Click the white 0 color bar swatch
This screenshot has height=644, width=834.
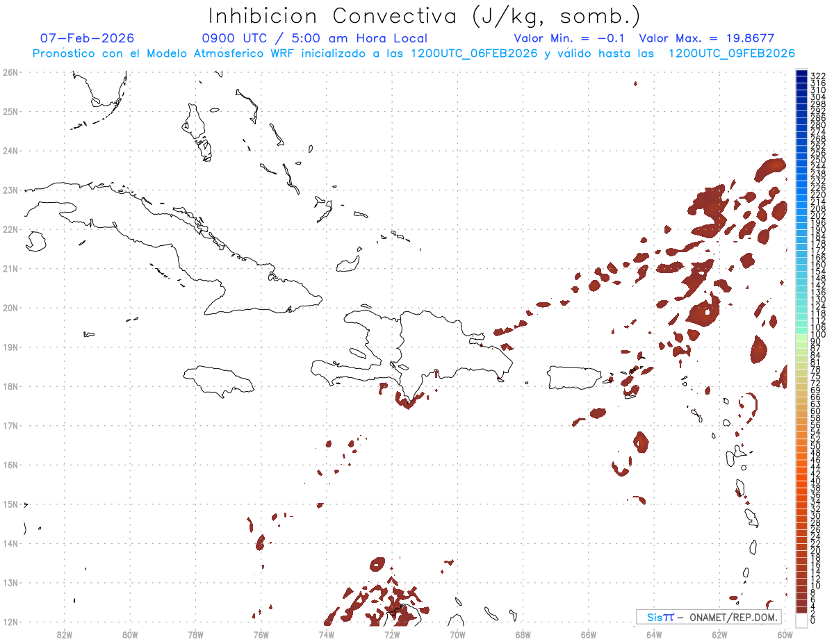pos(801,620)
